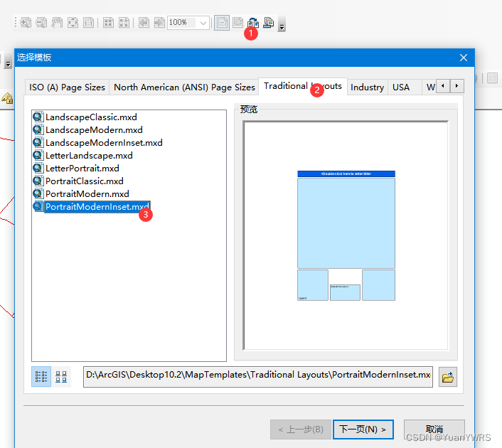This screenshot has width=502, height=448.
Task: Click map document icon beside LandscapeModernInset.mxd
Action: 38,142
